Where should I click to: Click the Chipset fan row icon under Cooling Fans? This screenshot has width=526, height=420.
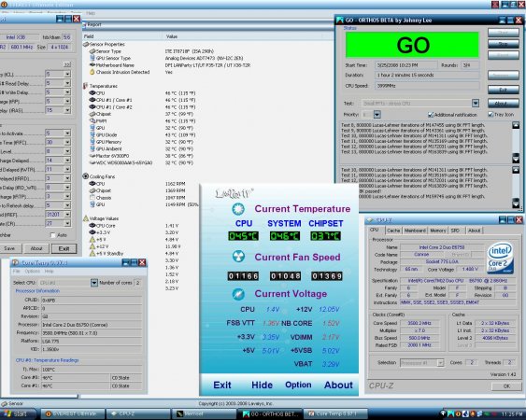click(x=92, y=190)
